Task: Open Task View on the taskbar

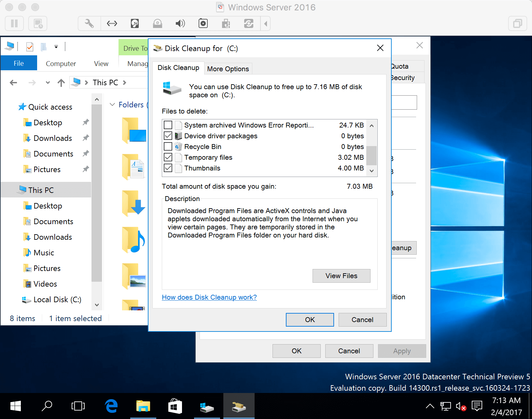Action: click(78, 406)
